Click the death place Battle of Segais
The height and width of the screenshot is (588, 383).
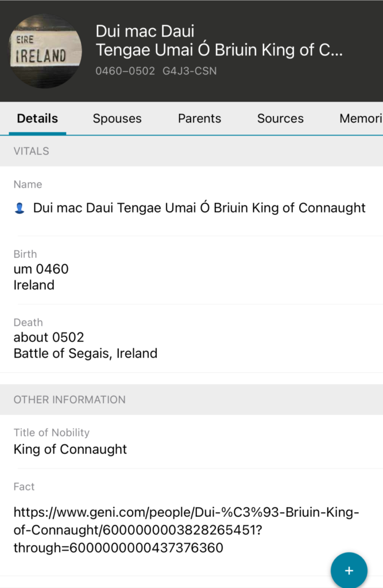(86, 353)
